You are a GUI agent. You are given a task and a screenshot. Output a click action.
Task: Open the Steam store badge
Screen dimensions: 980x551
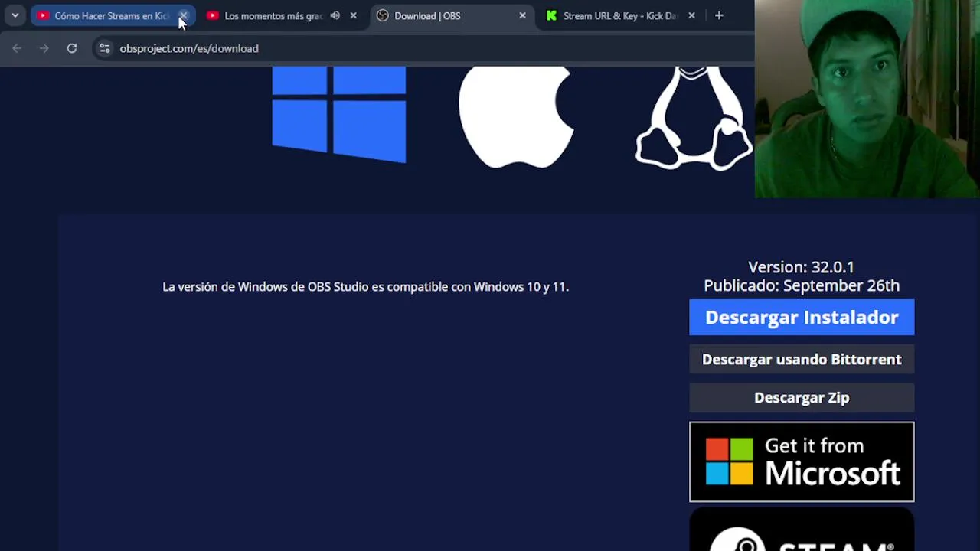click(802, 530)
